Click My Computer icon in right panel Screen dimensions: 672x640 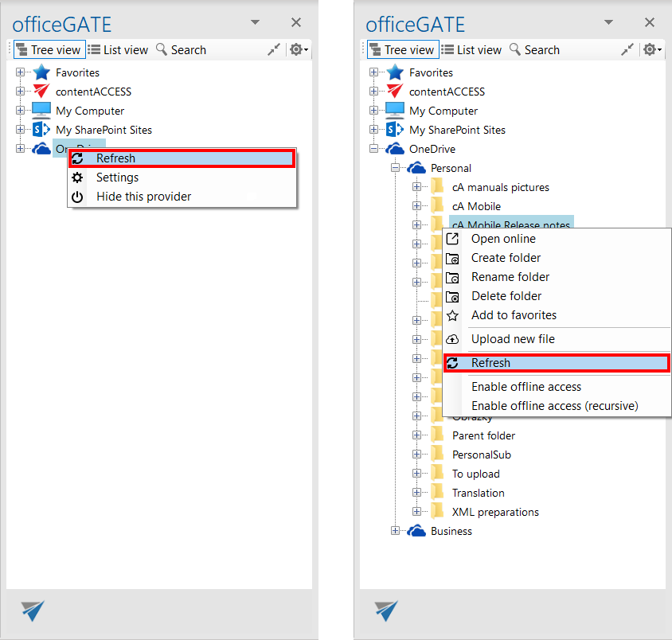[x=395, y=110]
